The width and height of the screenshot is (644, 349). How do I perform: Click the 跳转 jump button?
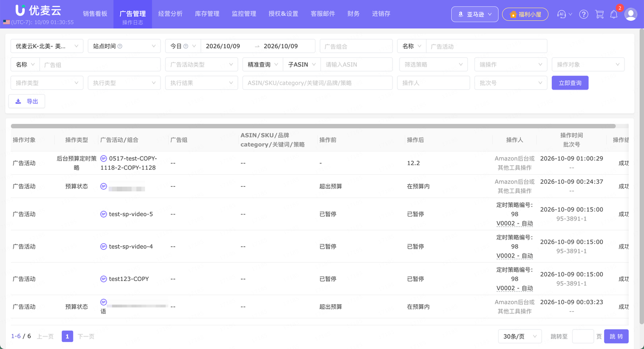click(616, 336)
